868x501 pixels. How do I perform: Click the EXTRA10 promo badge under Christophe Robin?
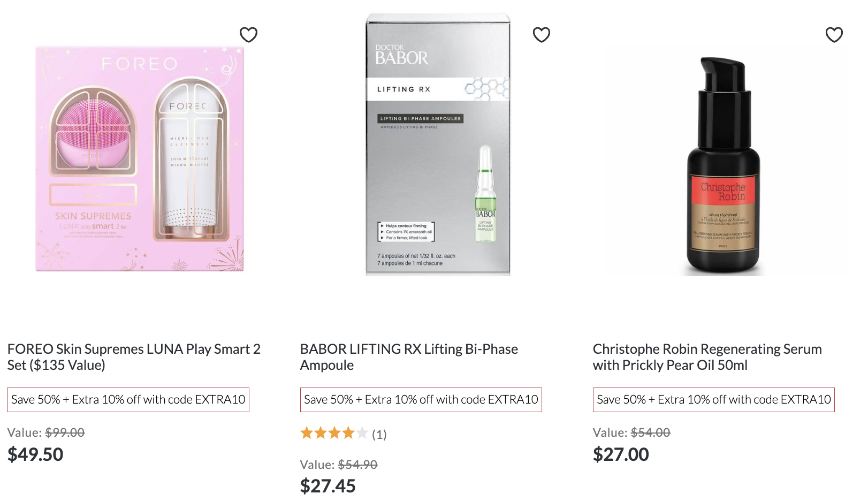point(713,400)
